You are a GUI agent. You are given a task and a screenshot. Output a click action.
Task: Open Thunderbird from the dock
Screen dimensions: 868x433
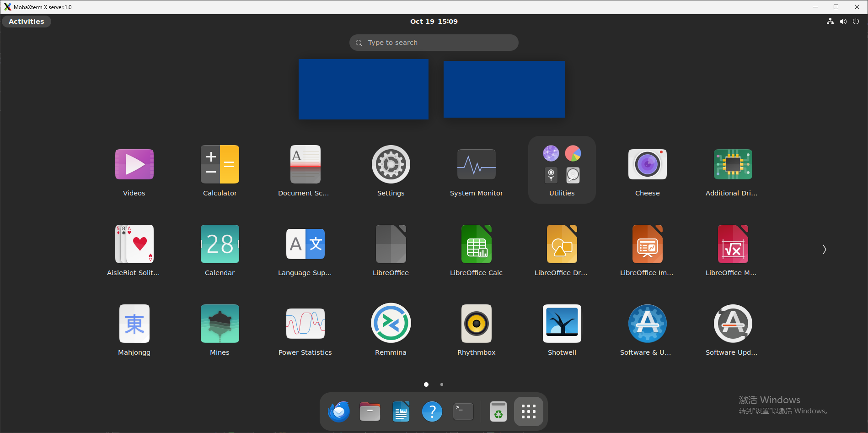click(x=339, y=411)
